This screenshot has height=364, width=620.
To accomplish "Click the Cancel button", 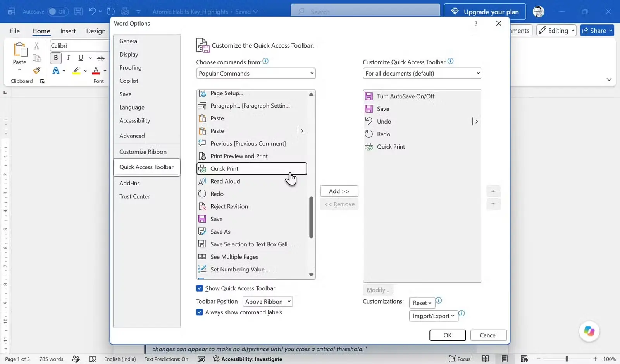I will [x=488, y=335].
